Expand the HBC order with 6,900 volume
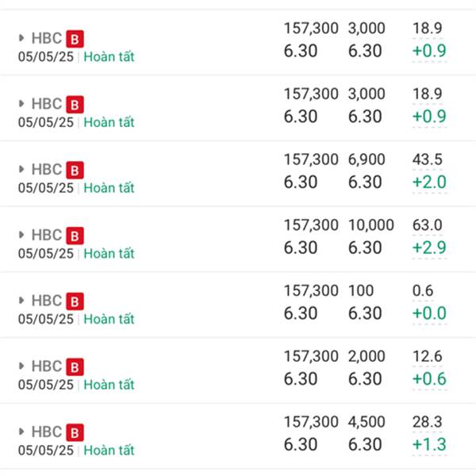 tap(21, 169)
